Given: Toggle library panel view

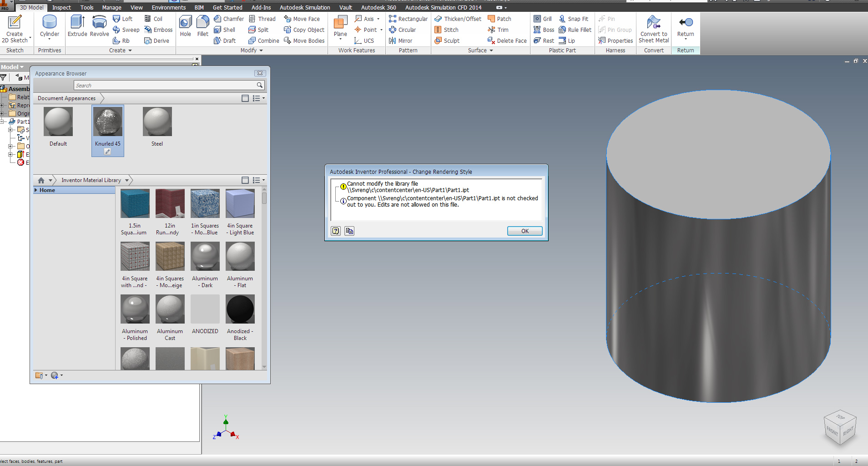Looking at the screenshot, I should click(245, 180).
